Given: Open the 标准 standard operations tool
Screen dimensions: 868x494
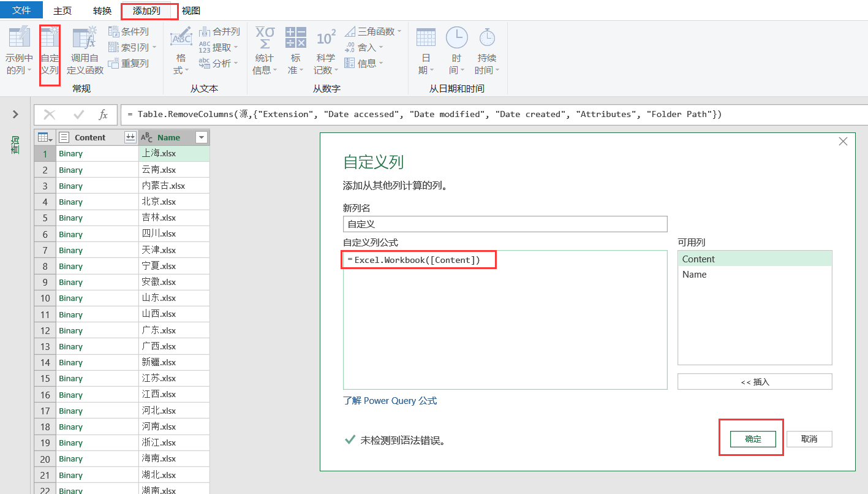Looking at the screenshot, I should 296,51.
